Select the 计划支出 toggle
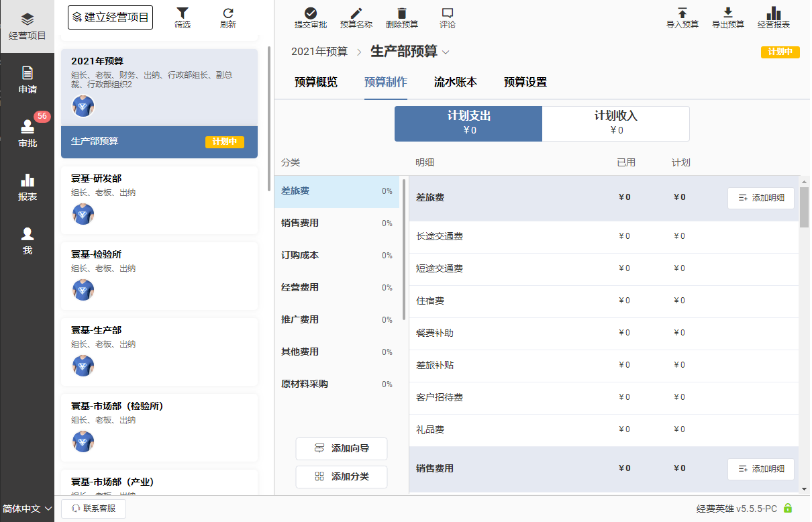Screen dimensions: 812x522 468,123
